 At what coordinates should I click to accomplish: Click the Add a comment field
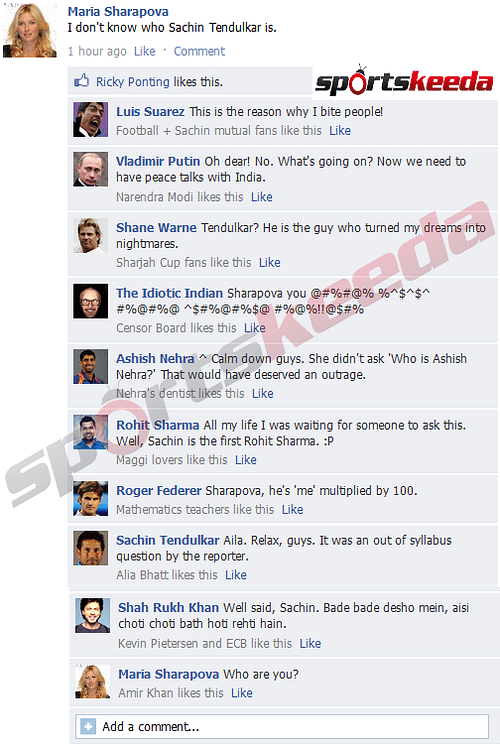(282, 726)
